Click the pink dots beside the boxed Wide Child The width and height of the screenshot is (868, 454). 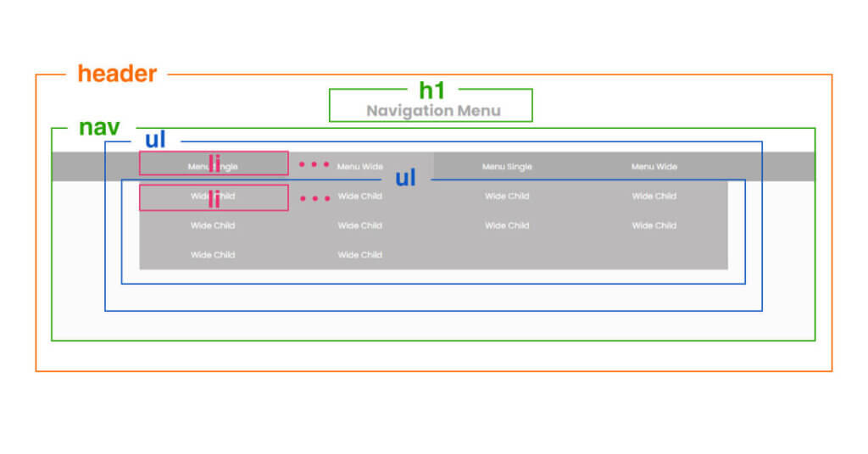click(314, 199)
